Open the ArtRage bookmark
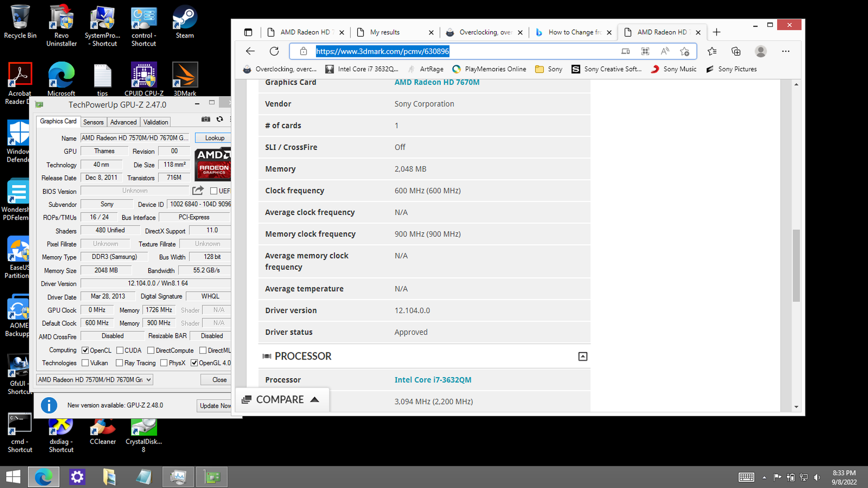 (x=425, y=69)
